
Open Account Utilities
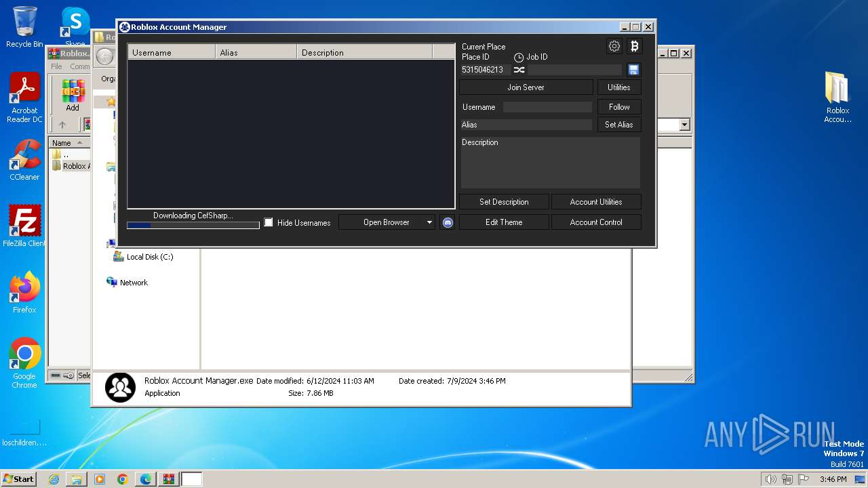596,202
